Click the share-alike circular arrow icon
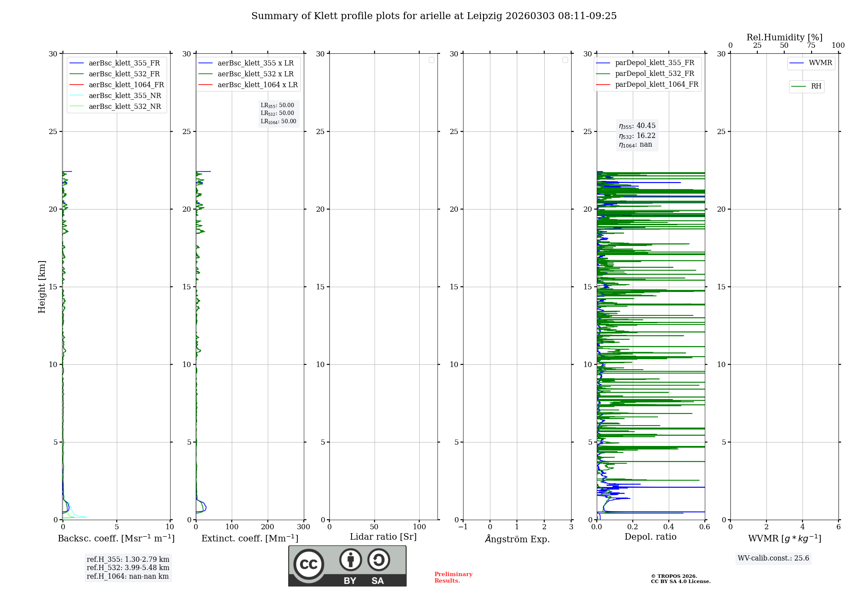Image resolution: width=868 pixels, height=590 pixels. click(x=378, y=560)
